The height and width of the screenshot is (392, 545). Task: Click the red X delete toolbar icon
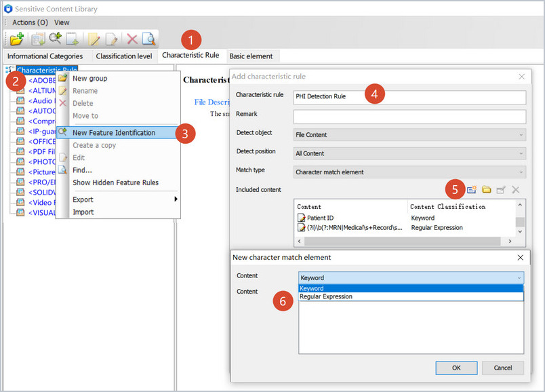point(132,39)
